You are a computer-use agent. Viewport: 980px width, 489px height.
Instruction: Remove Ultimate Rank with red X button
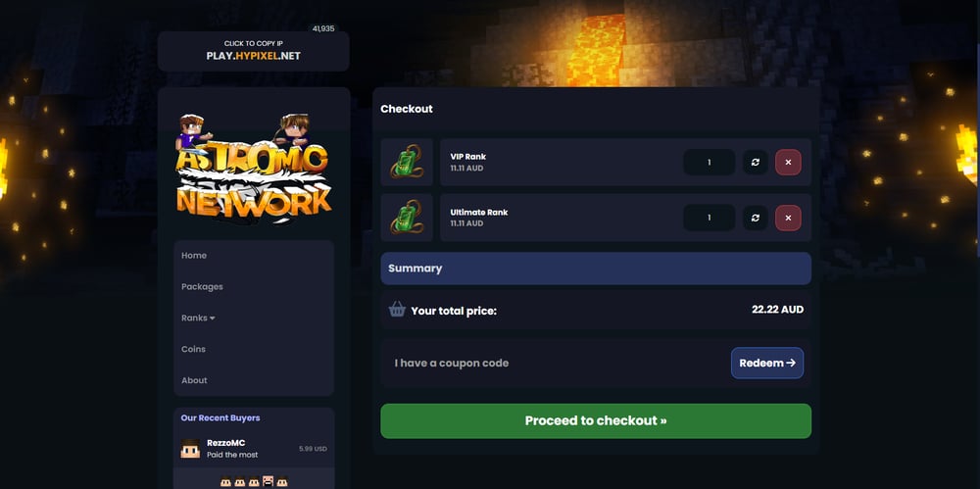(788, 218)
